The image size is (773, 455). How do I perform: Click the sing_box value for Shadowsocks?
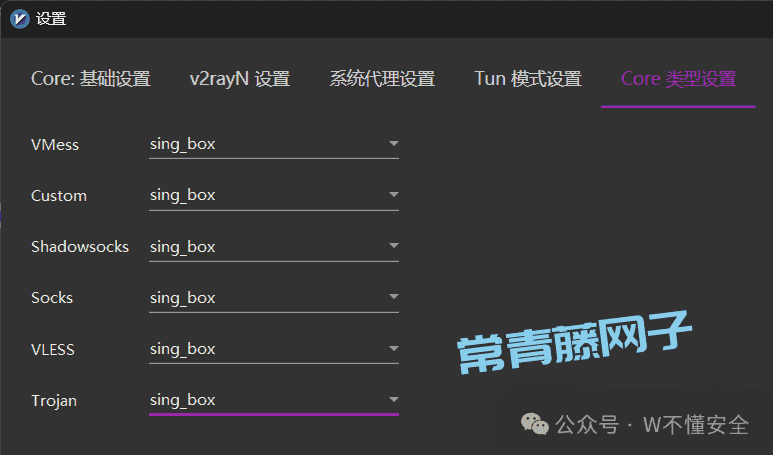182,247
